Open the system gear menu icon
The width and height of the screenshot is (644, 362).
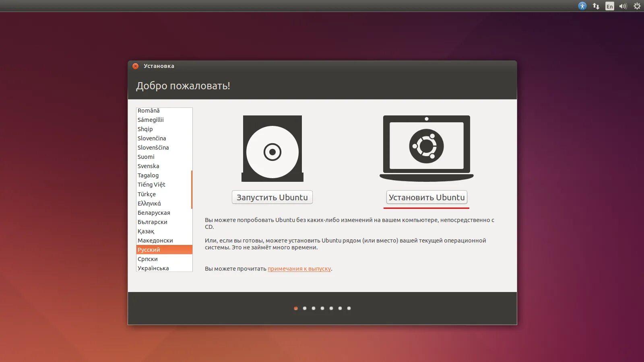coord(637,6)
